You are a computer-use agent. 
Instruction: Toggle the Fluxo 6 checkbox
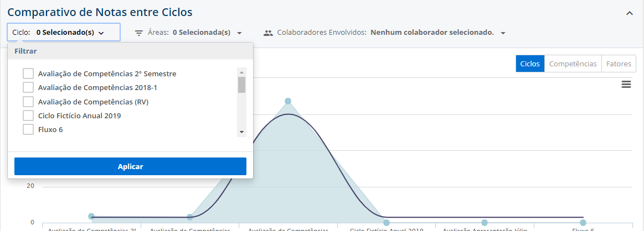pyautogui.click(x=28, y=129)
